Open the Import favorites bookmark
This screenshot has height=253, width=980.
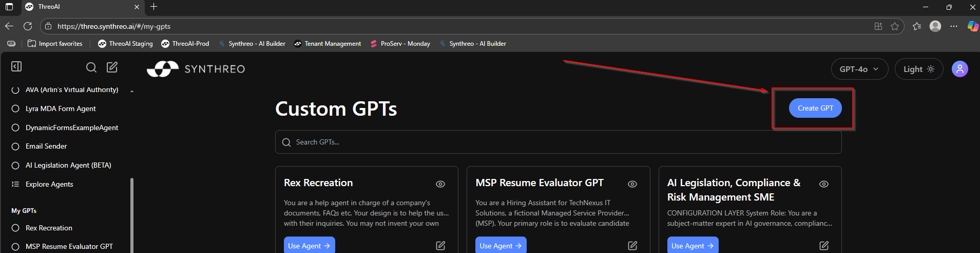point(55,44)
